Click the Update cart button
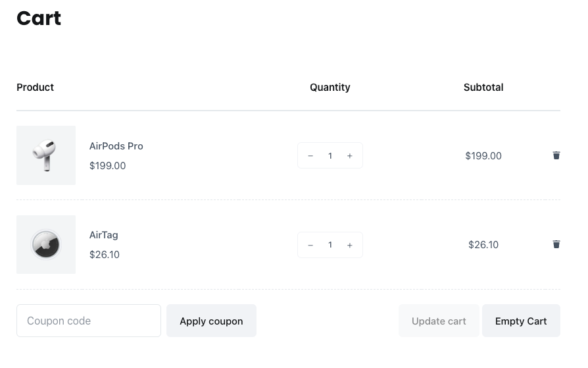The width and height of the screenshot is (588, 368). [x=439, y=321]
